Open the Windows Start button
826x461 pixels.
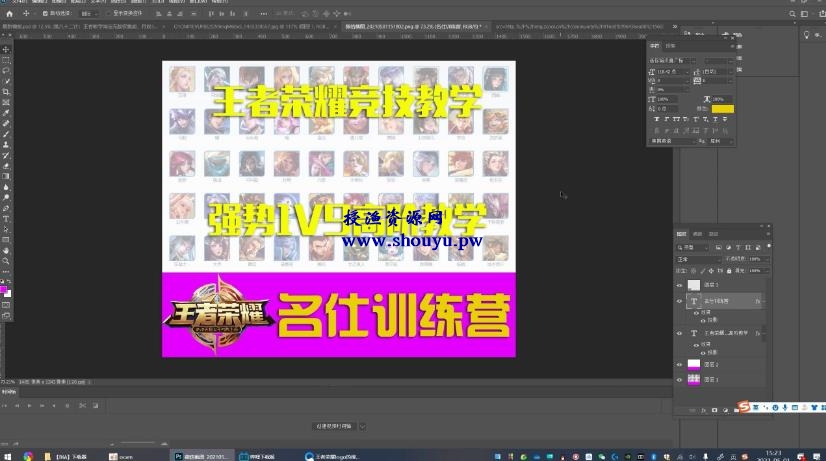7,456
